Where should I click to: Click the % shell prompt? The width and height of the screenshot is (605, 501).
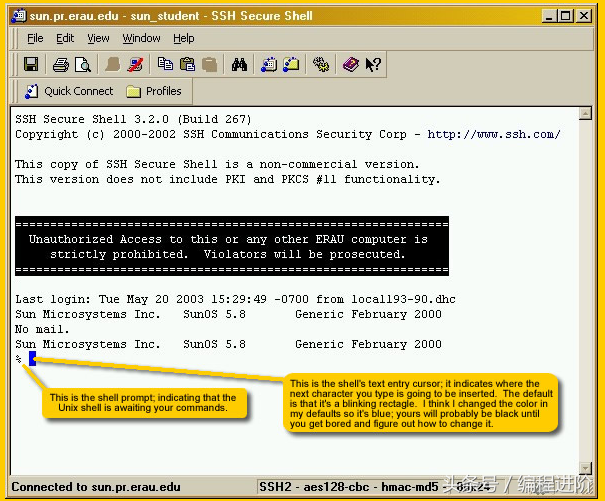tap(19, 359)
